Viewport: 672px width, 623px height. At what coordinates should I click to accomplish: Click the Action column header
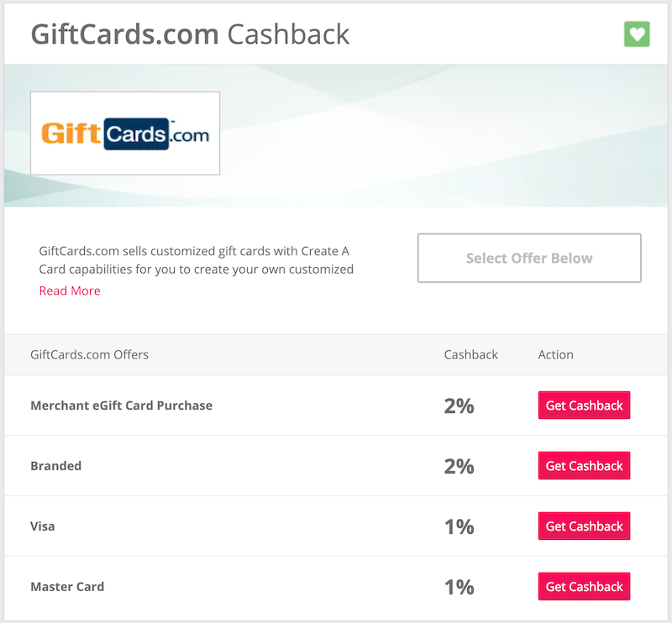pyautogui.click(x=555, y=354)
